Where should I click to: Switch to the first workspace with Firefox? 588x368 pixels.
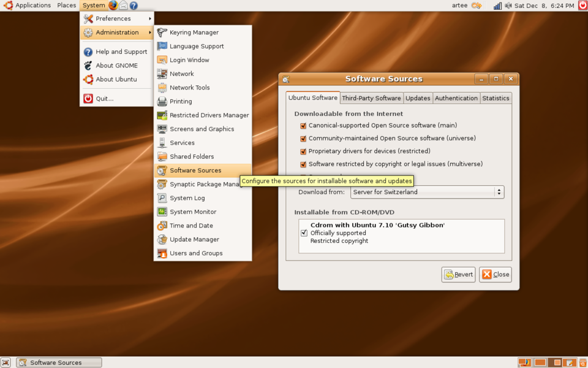tap(524, 362)
